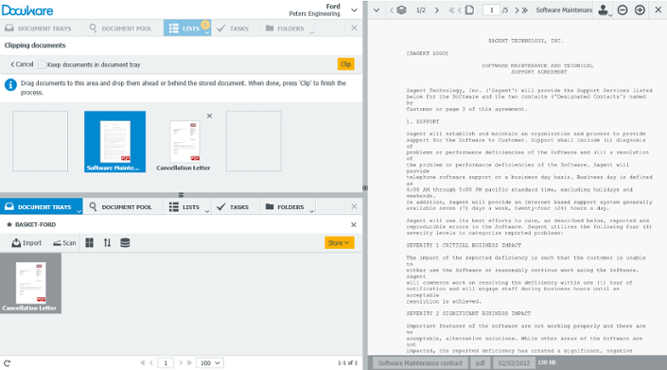This screenshot has width=667, height=370.
Task: Open the lower Lists tab
Action: (x=184, y=207)
